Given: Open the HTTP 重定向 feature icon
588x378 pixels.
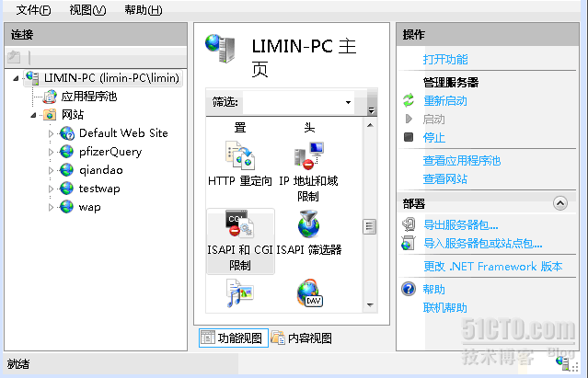Looking at the screenshot, I should [x=240, y=155].
